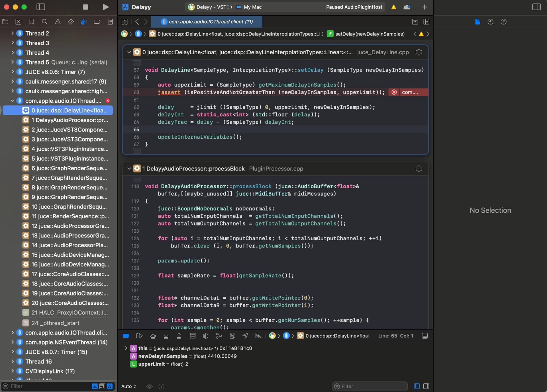
Task: Open the Breakpoint navigator icon
Action: [97, 22]
